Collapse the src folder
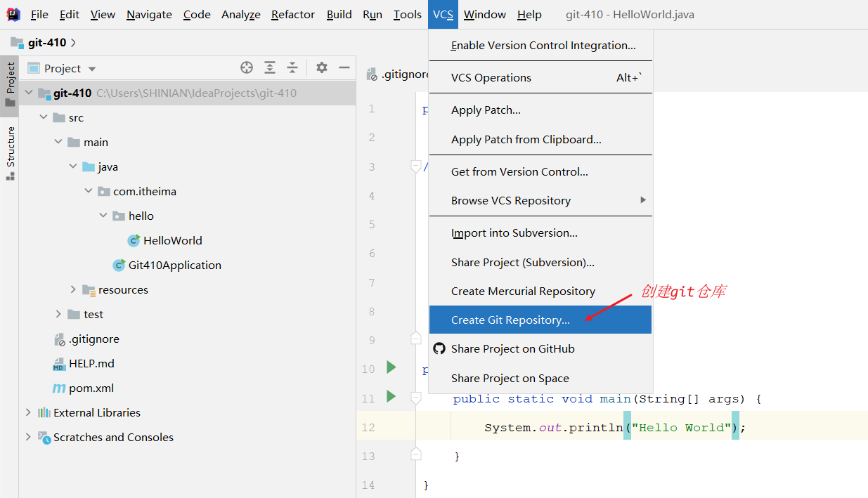 coord(44,117)
